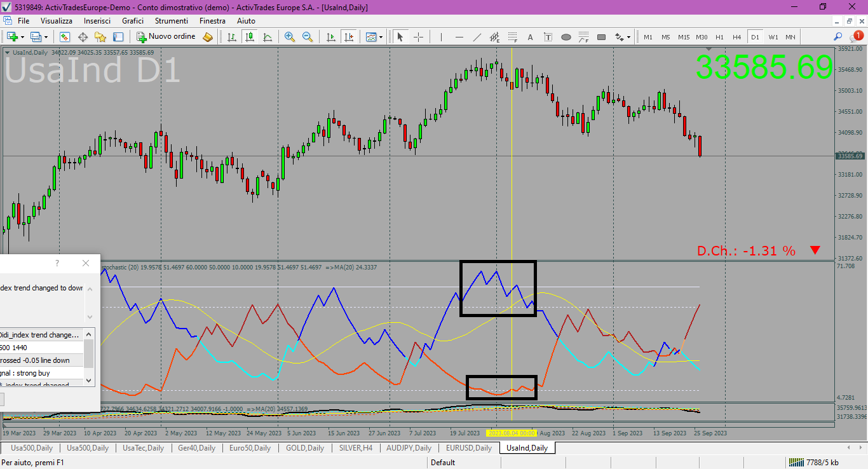The image size is (868, 469).
Task: Open the Aiuto menu
Action: point(246,21)
